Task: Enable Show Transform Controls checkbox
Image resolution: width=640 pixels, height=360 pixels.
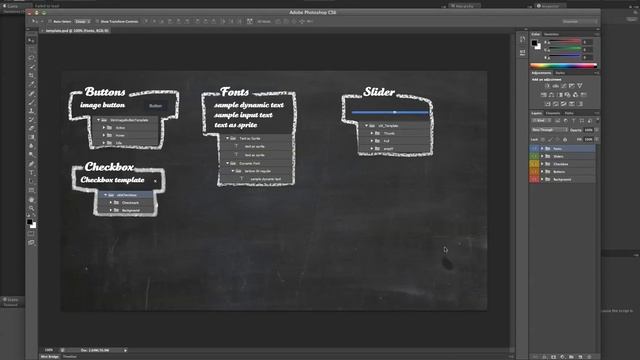Action: tap(97, 21)
